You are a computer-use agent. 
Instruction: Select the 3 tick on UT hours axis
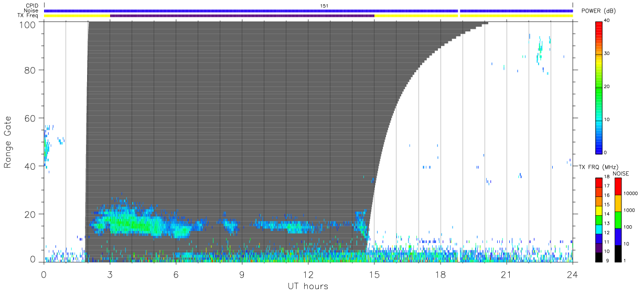pyautogui.click(x=110, y=274)
